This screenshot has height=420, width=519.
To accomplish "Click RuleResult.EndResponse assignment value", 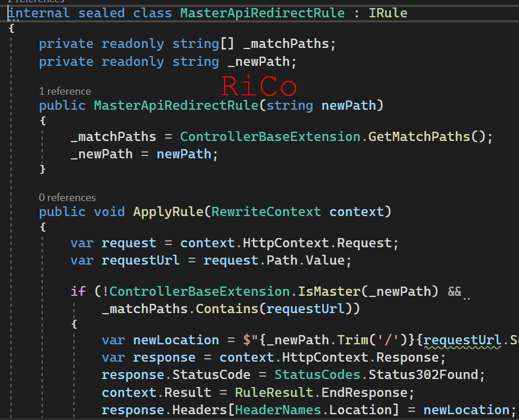I will pyautogui.click(x=322, y=392).
